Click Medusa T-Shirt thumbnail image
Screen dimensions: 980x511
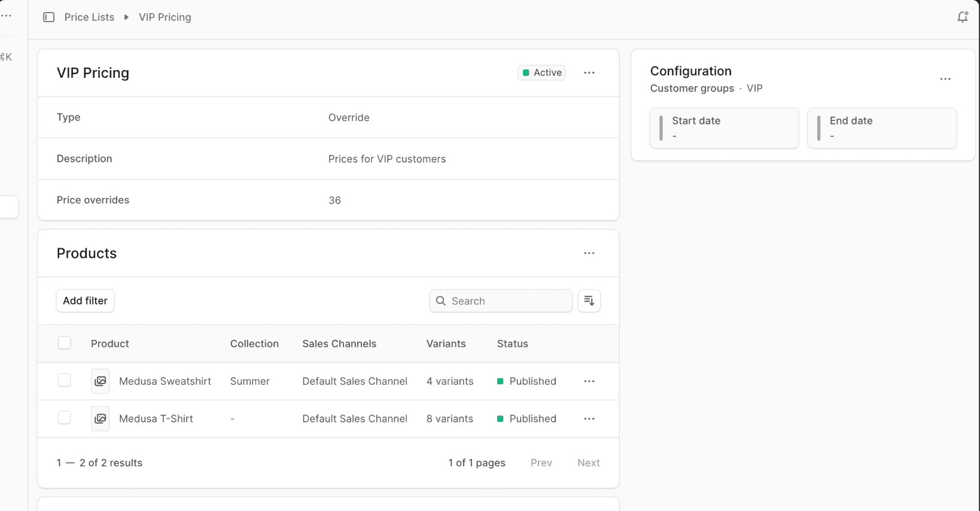(101, 419)
